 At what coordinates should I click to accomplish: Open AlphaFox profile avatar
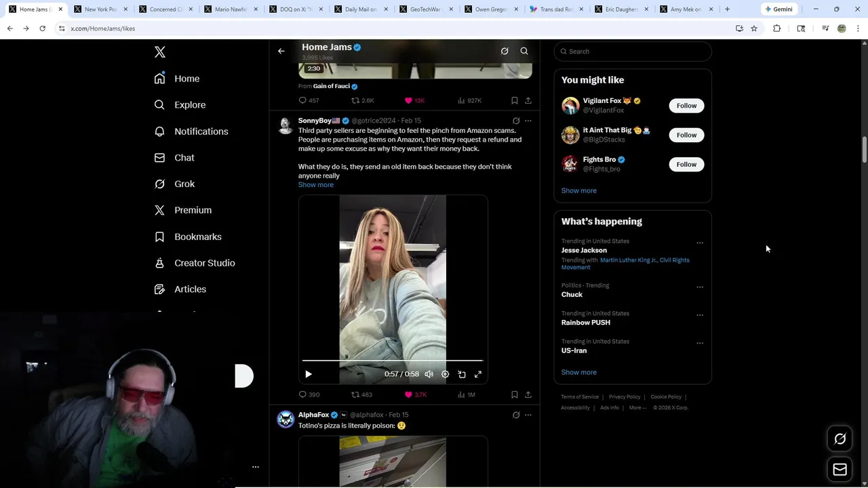(x=285, y=420)
